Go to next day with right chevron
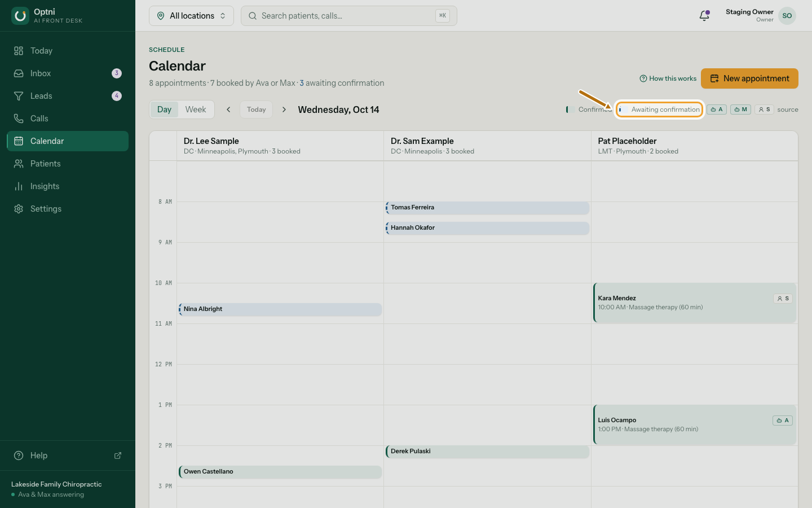812x508 pixels. [284, 110]
